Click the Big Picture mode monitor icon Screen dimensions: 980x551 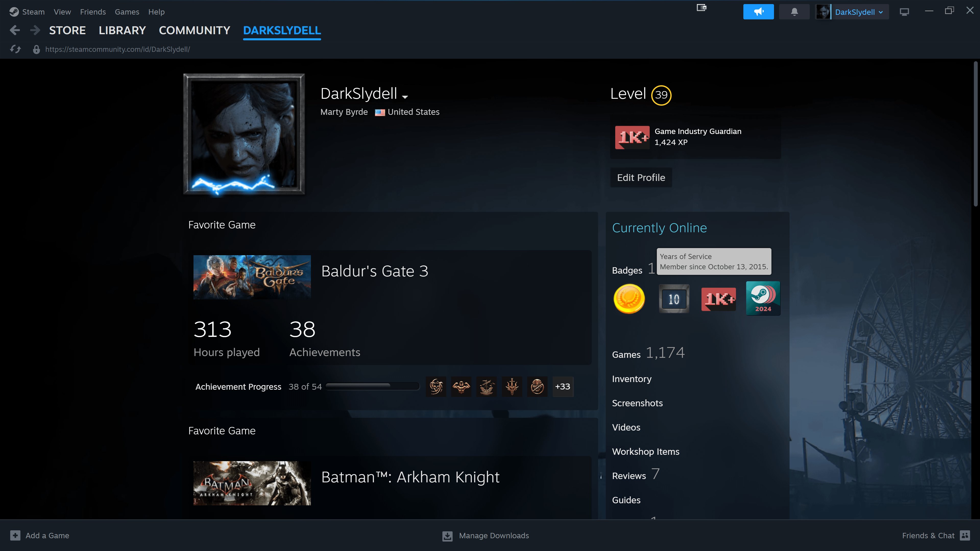904,12
